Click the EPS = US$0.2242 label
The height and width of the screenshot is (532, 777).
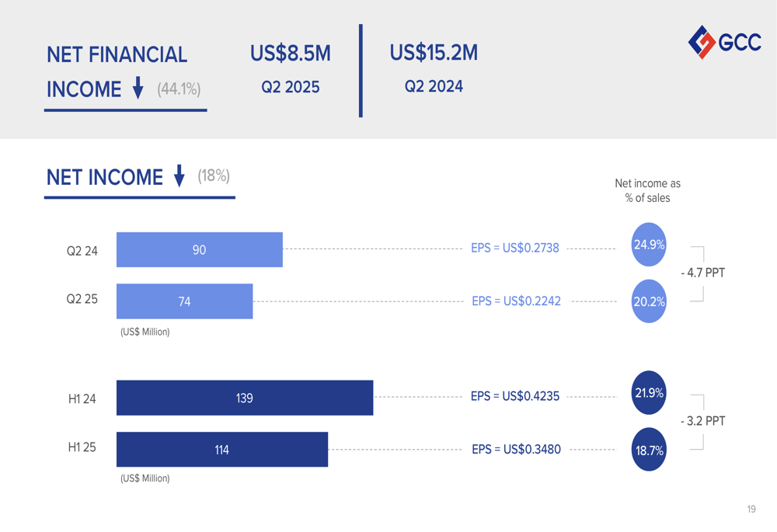pos(516,301)
